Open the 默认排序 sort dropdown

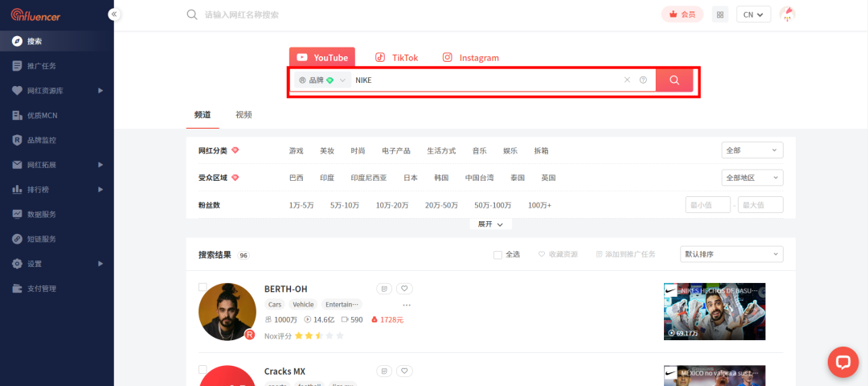click(731, 254)
